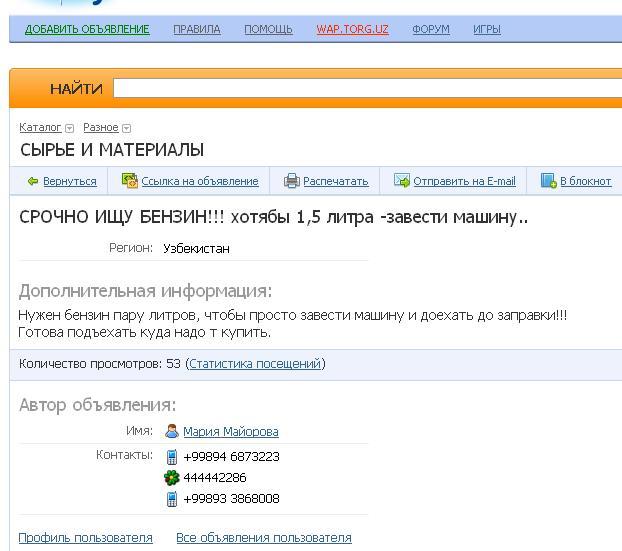
Task: Expand the Каталог dropdown arrow
Action: pos(69,128)
